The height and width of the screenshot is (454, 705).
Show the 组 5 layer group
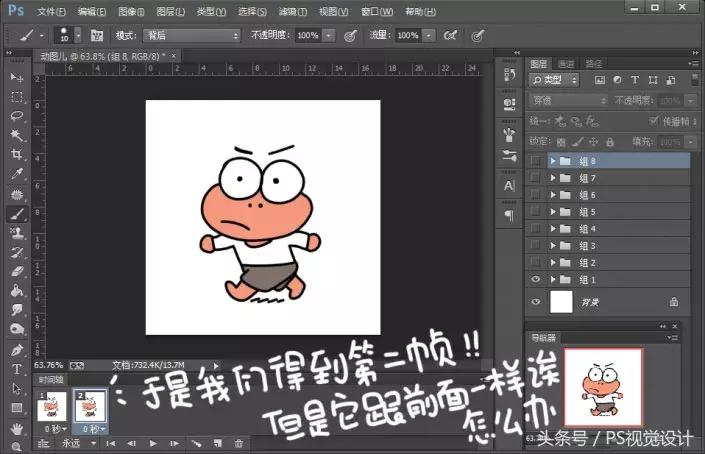[x=535, y=212]
